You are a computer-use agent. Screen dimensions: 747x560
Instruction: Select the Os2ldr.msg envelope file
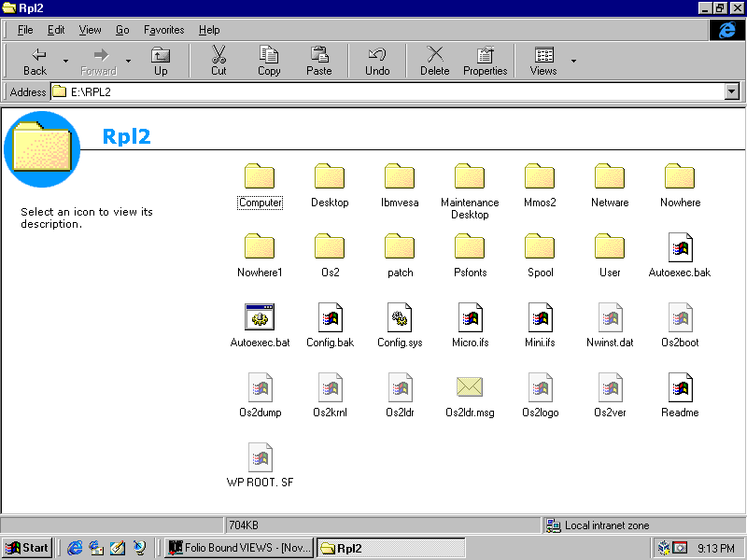point(470,396)
